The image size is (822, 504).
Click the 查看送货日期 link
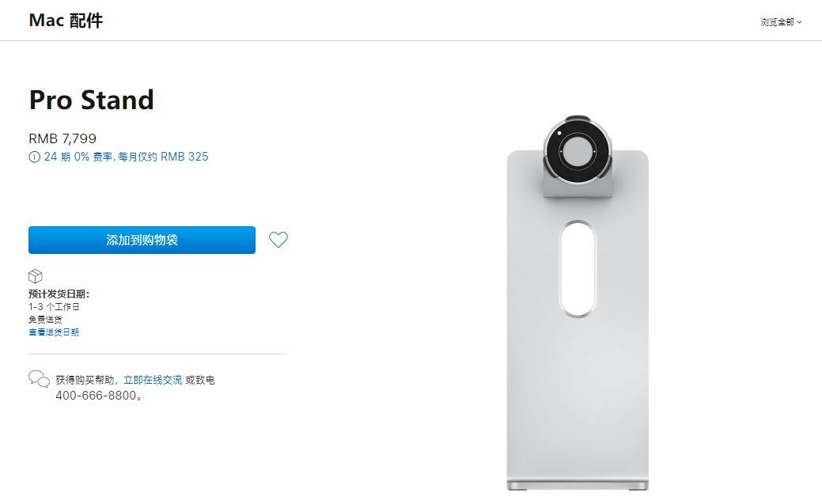pyautogui.click(x=54, y=332)
